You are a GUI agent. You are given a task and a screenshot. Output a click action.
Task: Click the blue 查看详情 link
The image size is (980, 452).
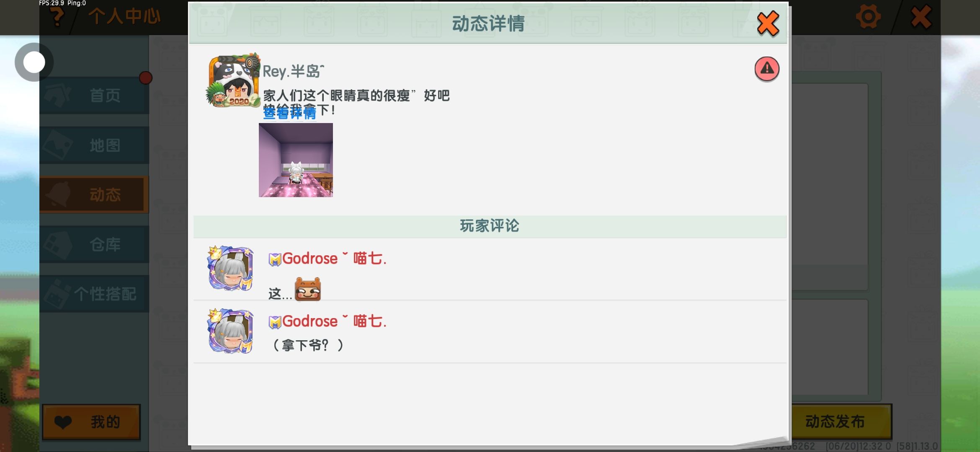pyautogui.click(x=289, y=113)
